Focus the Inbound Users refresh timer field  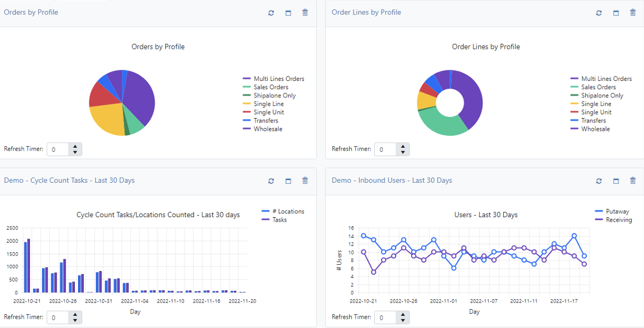(x=386, y=317)
